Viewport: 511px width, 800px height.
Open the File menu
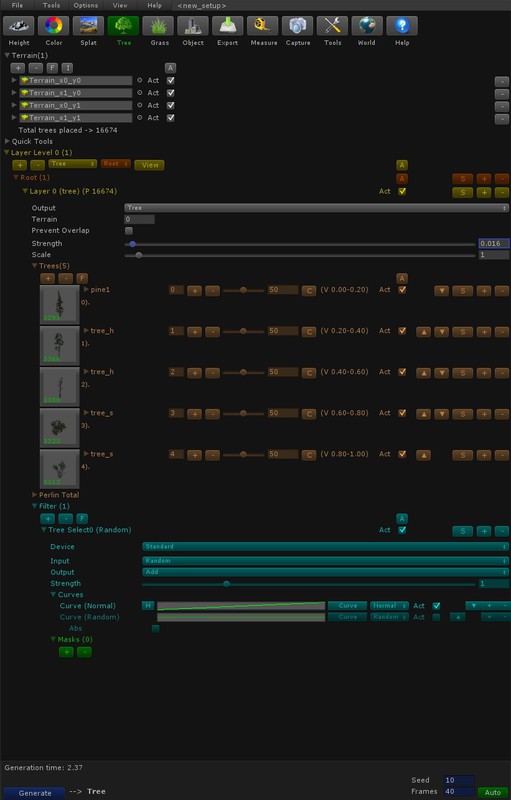[17, 6]
